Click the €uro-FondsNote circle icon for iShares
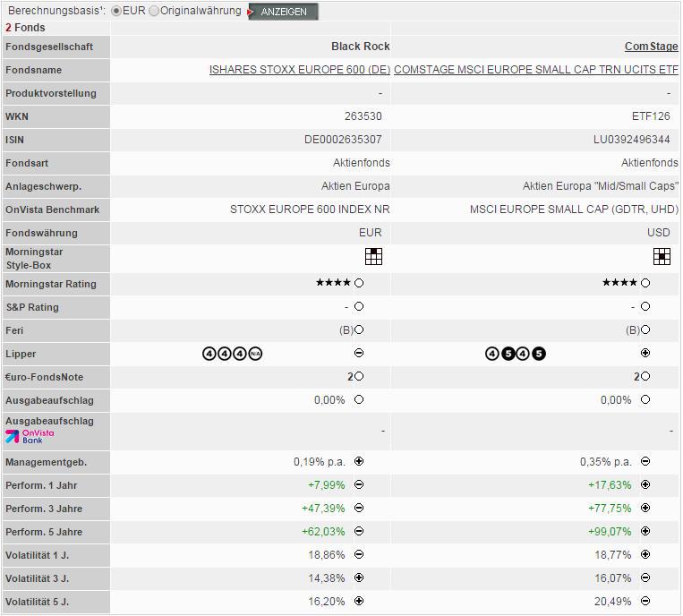 point(359,376)
